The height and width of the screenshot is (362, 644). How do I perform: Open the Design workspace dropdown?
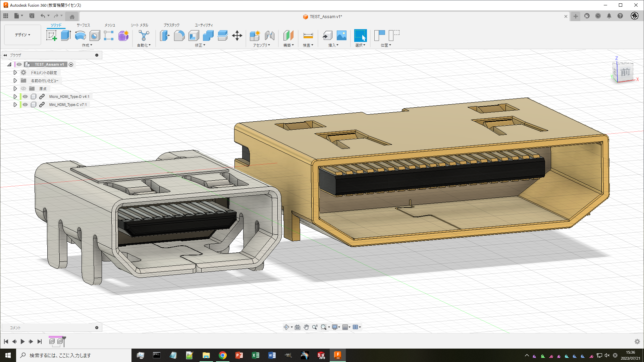coord(22,35)
